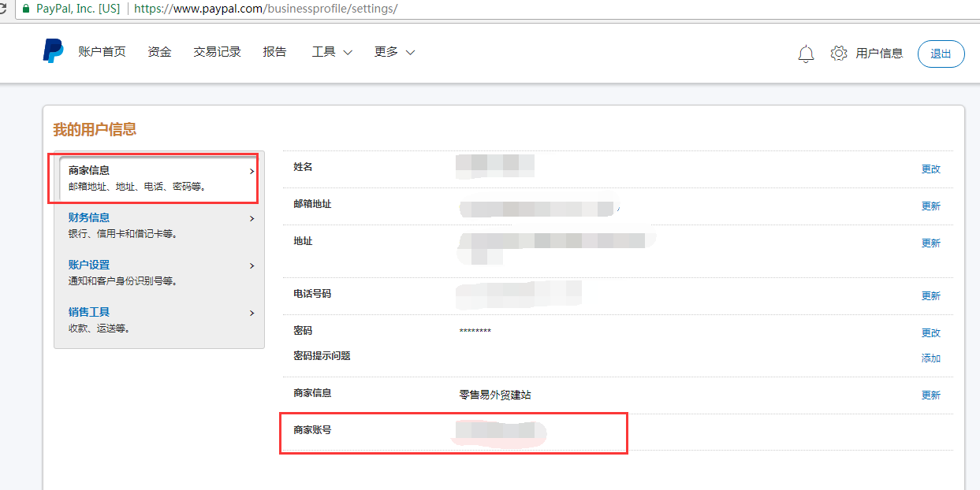Click the green secure padlock icon
Viewport: 980px width, 490px height.
click(25, 9)
